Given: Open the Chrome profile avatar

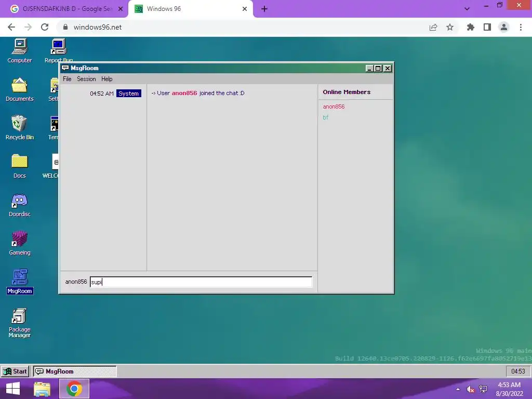Looking at the screenshot, I should pos(504,27).
